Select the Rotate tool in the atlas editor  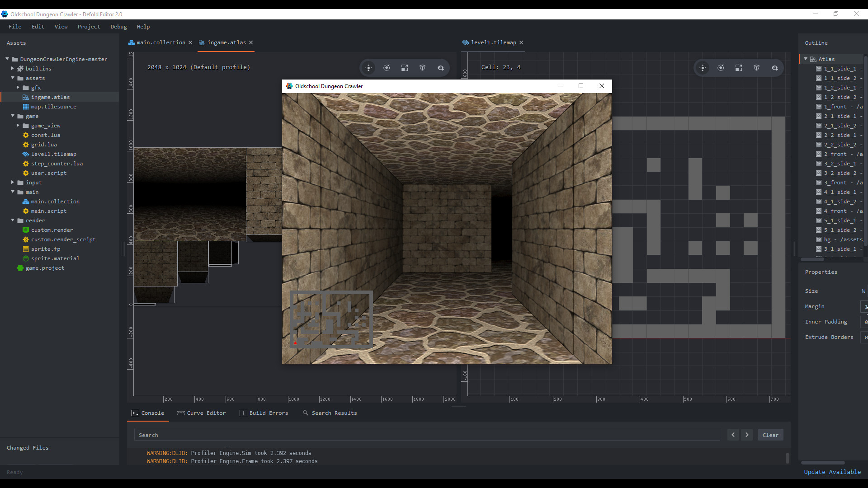click(387, 68)
